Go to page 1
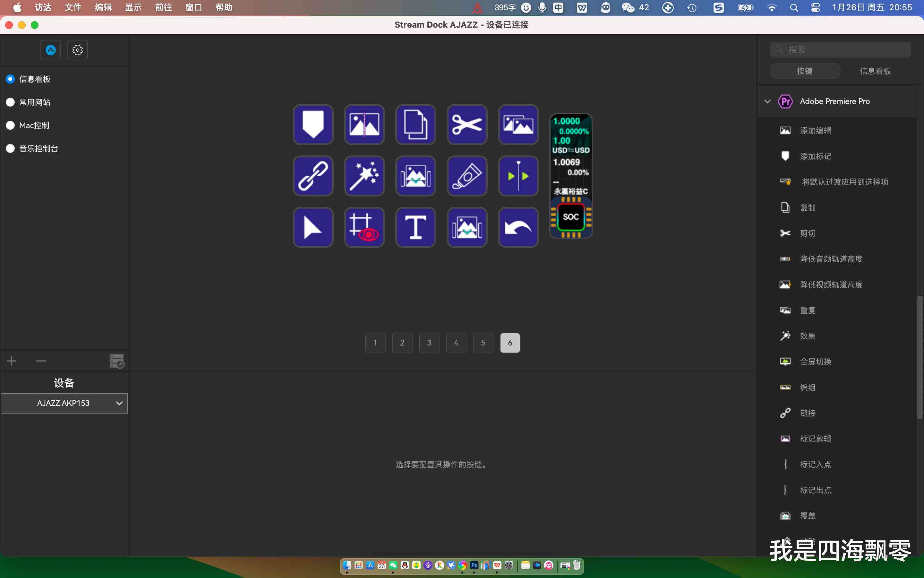This screenshot has height=578, width=924. coord(375,343)
